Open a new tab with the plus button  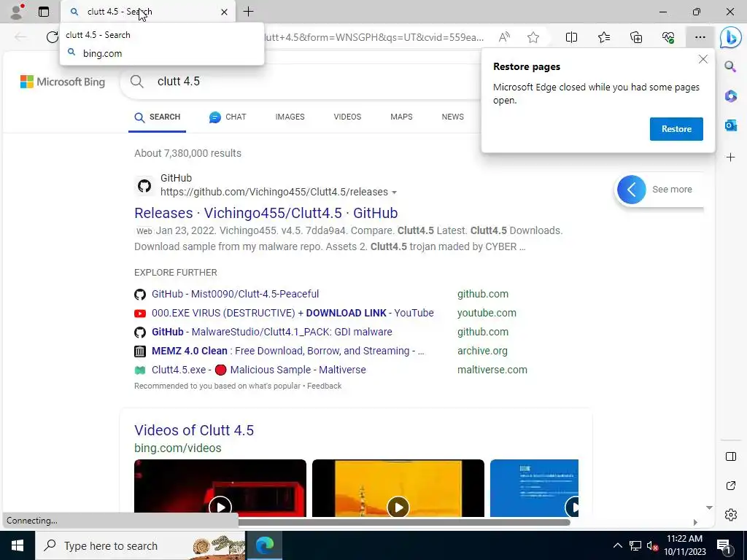click(x=248, y=12)
